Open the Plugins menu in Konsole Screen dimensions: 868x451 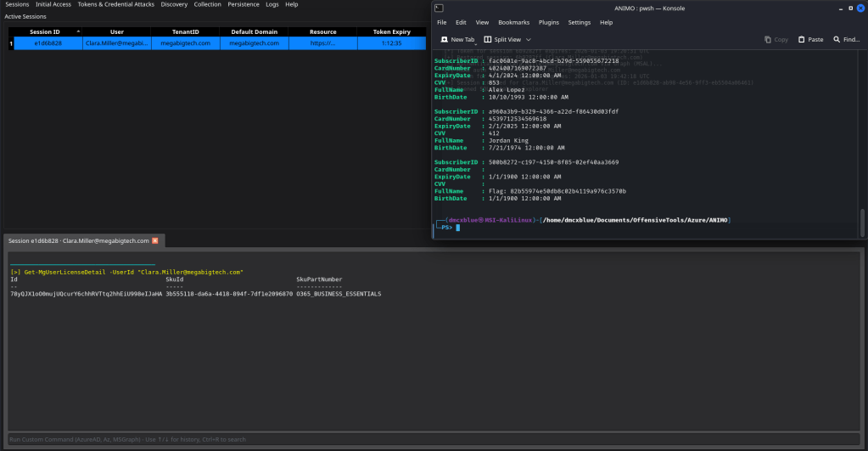549,22
